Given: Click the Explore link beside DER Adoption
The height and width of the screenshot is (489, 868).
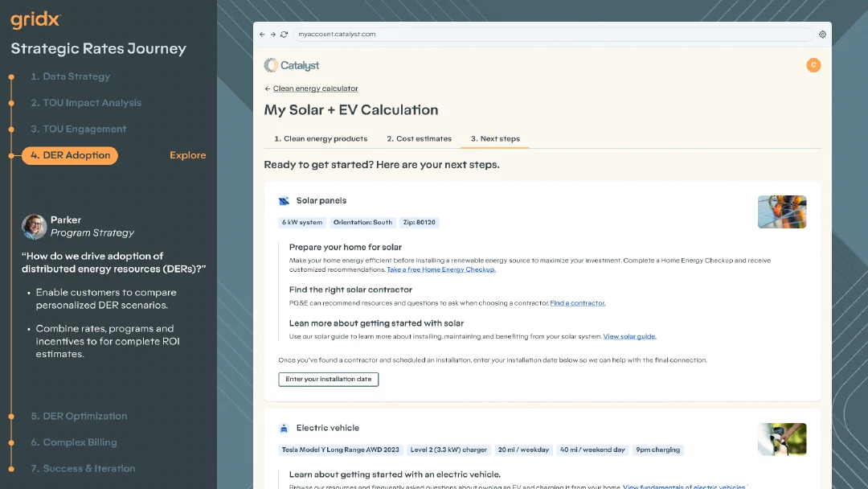Looking at the screenshot, I should click(x=187, y=155).
